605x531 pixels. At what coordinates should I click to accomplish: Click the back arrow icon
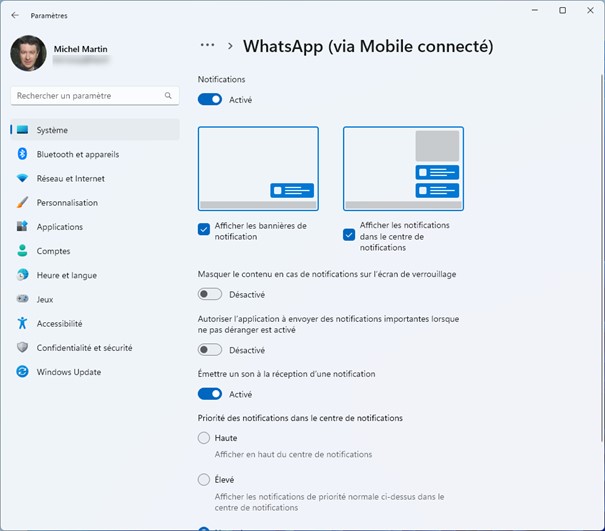[15, 15]
